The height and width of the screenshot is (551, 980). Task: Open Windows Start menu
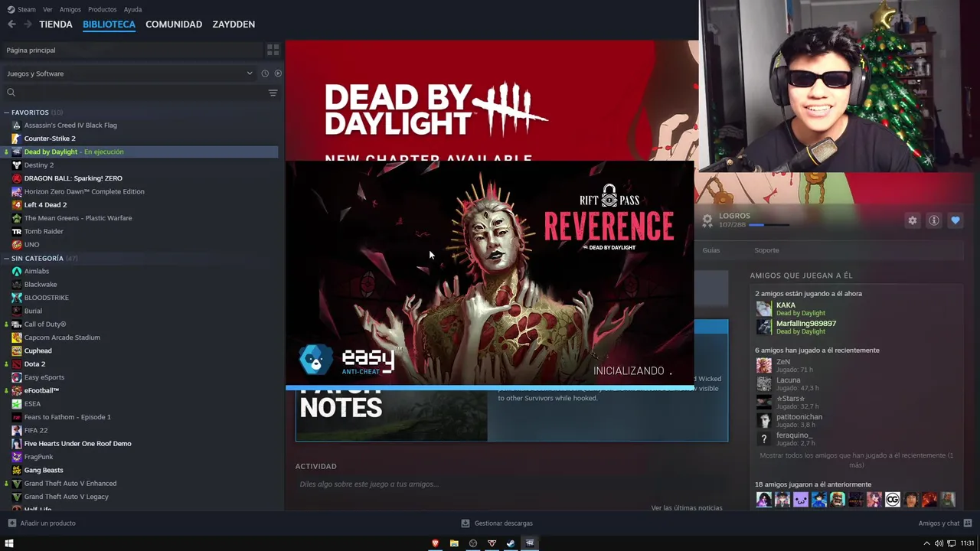(9, 543)
